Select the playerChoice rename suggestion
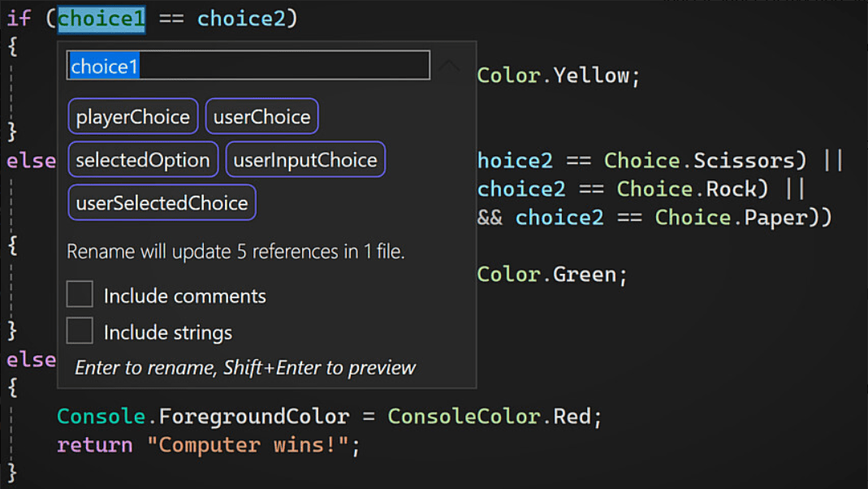The image size is (868, 489). (x=132, y=116)
